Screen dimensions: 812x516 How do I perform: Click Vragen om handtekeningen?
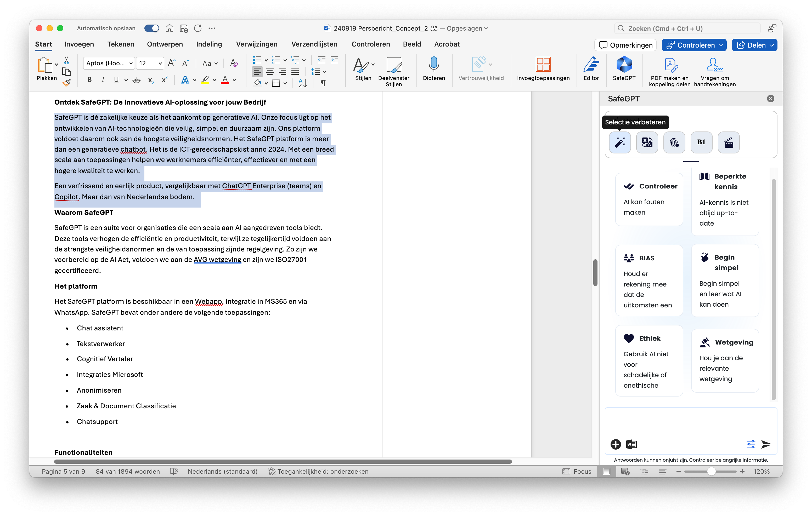714,72
